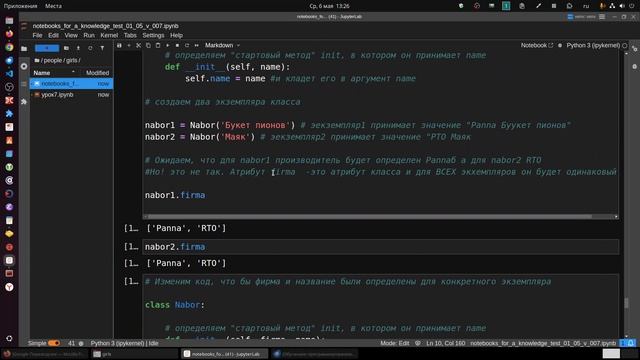Click the "class Nabor:" line in the cell
Image resolution: width=640 pixels, height=360 pixels.
click(x=175, y=305)
